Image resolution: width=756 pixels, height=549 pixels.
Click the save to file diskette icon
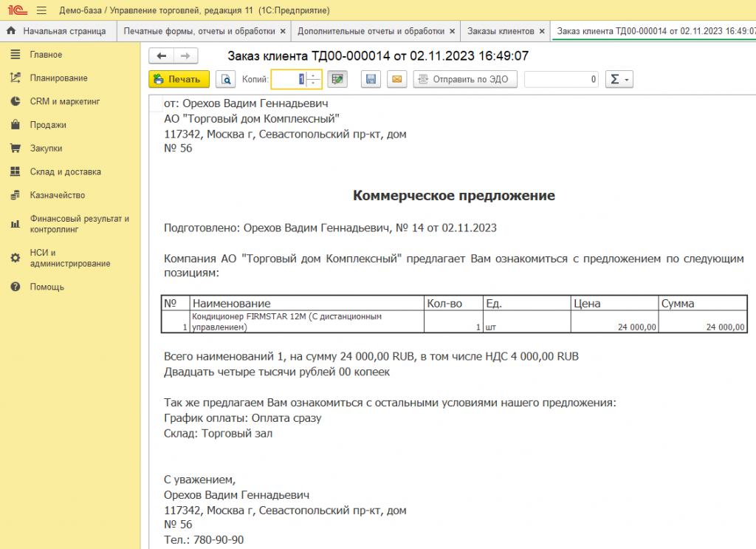click(x=371, y=80)
